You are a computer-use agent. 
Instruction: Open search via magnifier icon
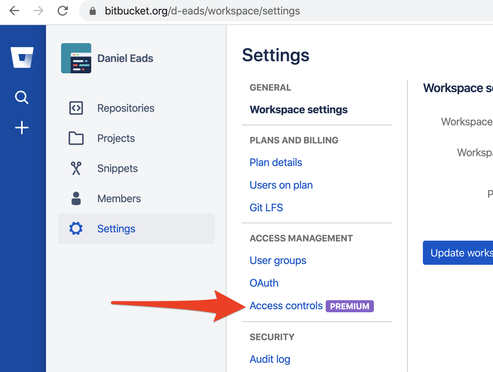tap(22, 97)
